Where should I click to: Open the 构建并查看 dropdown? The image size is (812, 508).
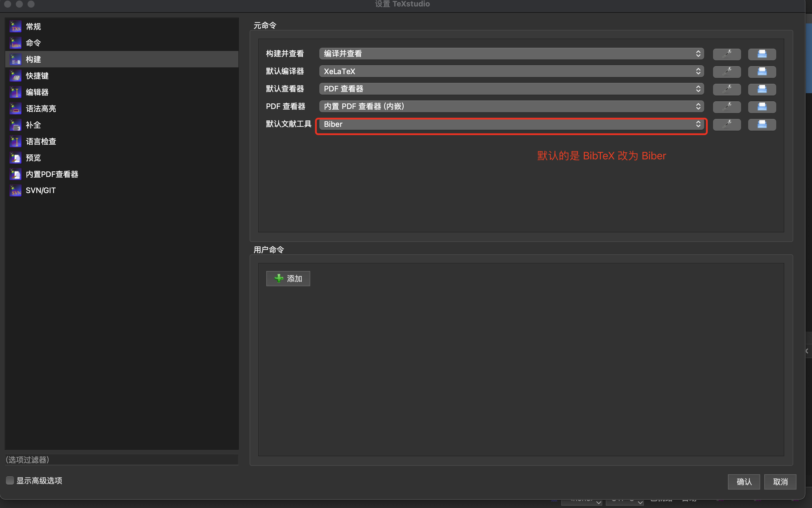coord(511,54)
